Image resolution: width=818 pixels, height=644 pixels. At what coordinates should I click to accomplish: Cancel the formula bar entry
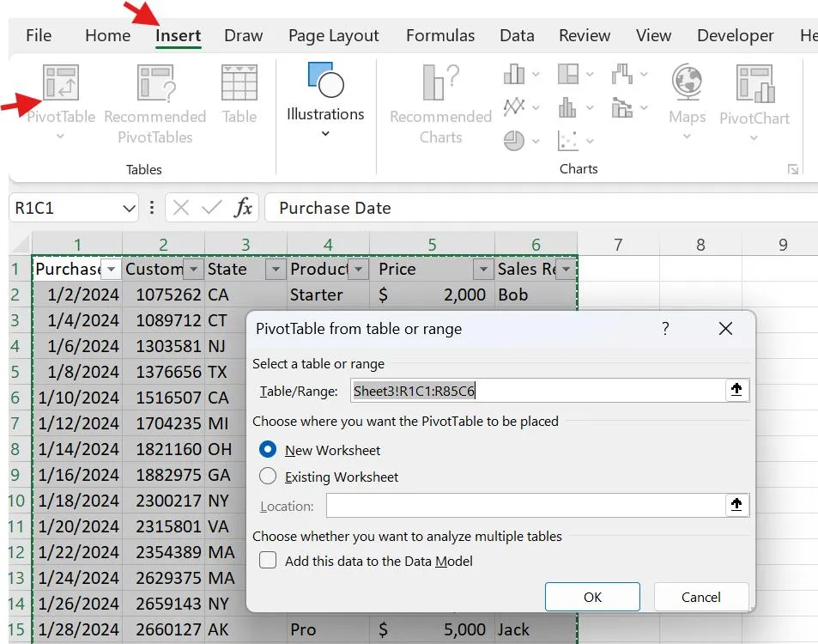pos(181,208)
